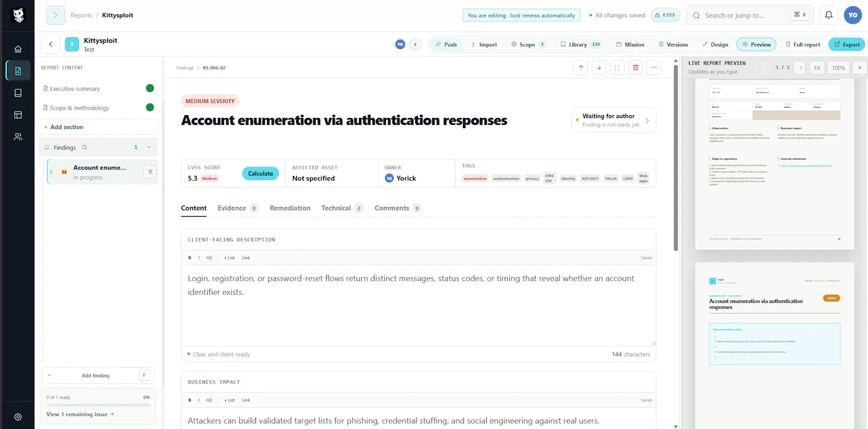Open the layout templates icon in sidebar

(x=18, y=115)
